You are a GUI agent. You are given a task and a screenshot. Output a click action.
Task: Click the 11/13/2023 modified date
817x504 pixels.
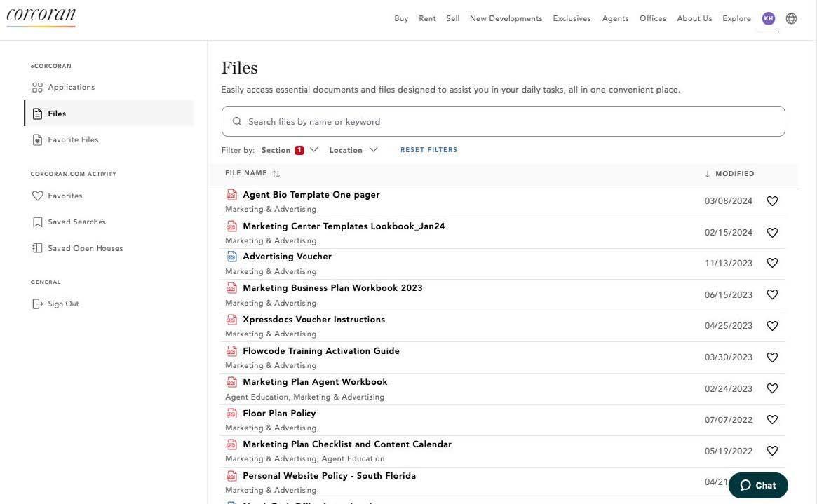coord(729,264)
